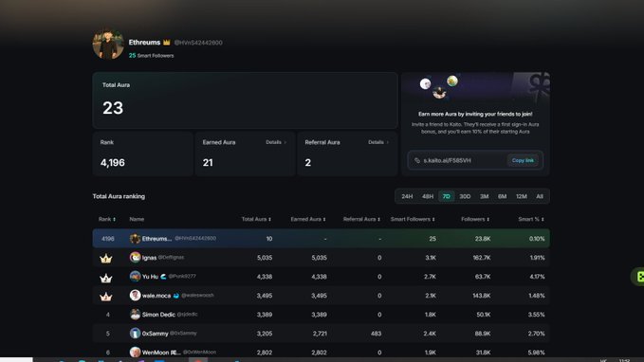Open the Simon Dedic avatar in the ranking
644x362 pixels.
[x=135, y=315]
